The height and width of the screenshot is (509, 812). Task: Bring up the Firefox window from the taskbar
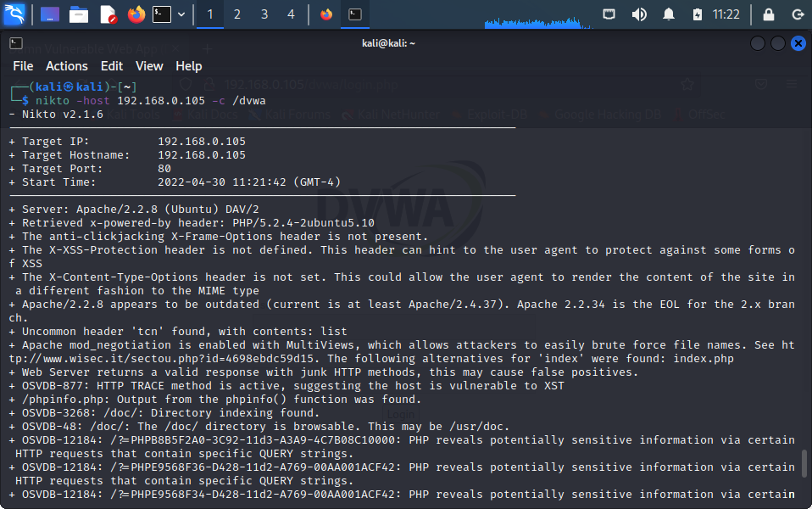tap(326, 14)
